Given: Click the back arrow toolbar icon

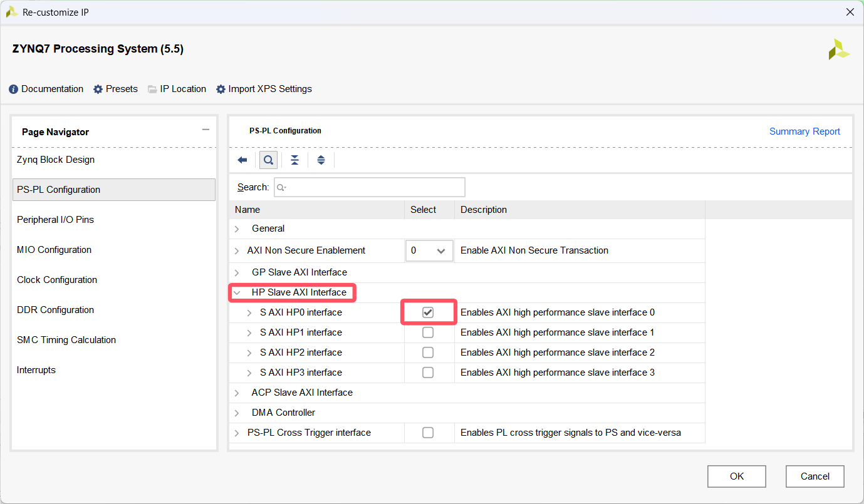Looking at the screenshot, I should [x=242, y=160].
